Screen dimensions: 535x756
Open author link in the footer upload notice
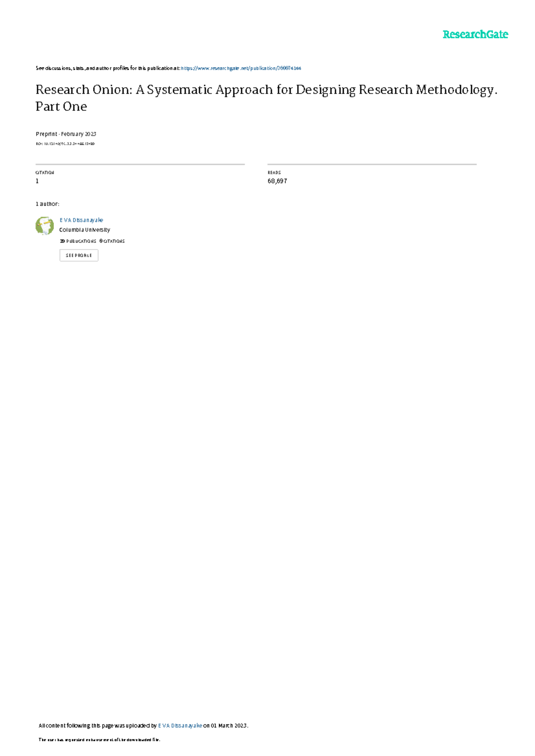click(x=180, y=726)
